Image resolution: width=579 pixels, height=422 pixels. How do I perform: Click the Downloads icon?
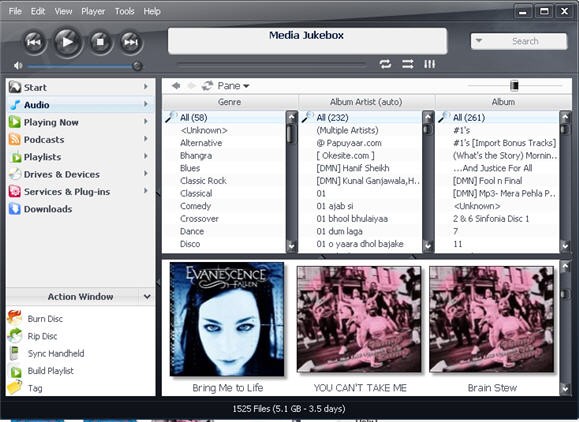point(15,209)
